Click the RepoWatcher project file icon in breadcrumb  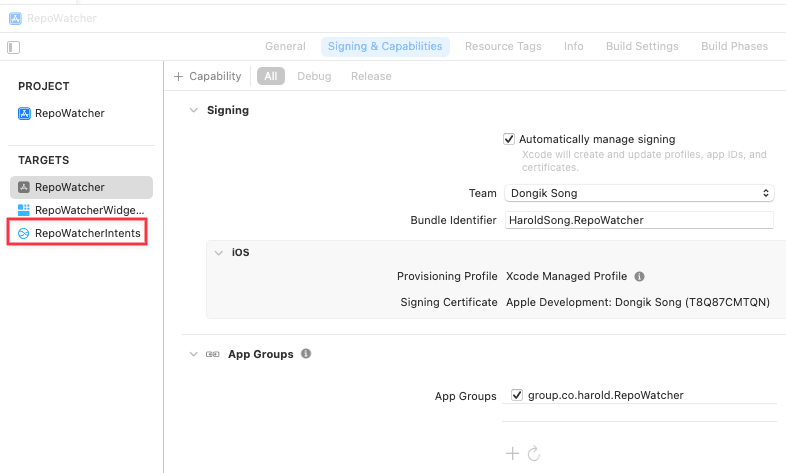tap(16, 19)
